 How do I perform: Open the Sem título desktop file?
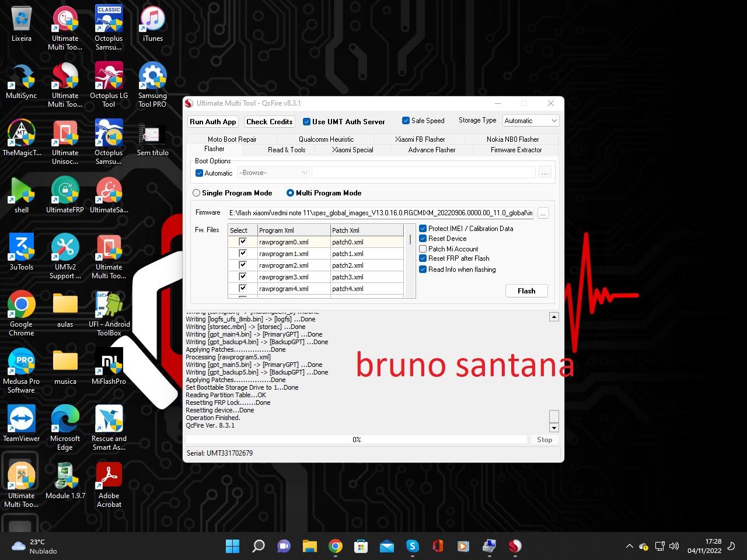point(152,140)
